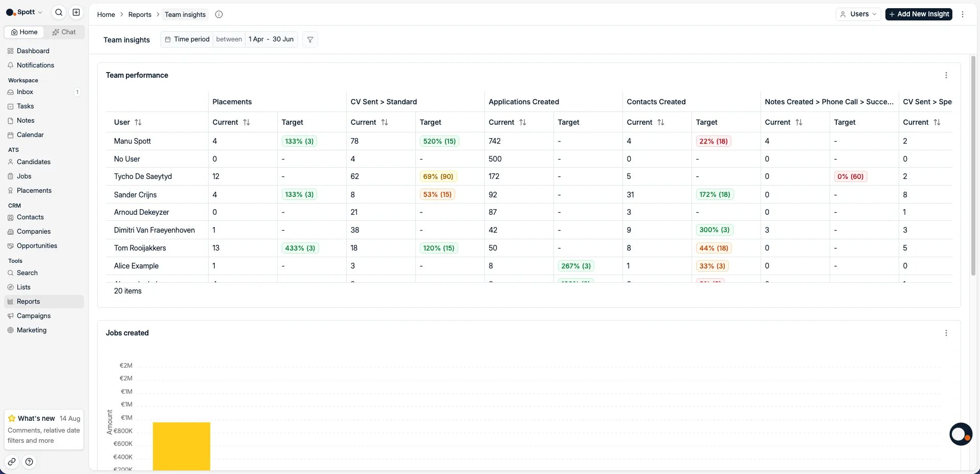The image size is (980, 474).
Task: Click the '520% (15)' target badge
Action: coord(439,141)
